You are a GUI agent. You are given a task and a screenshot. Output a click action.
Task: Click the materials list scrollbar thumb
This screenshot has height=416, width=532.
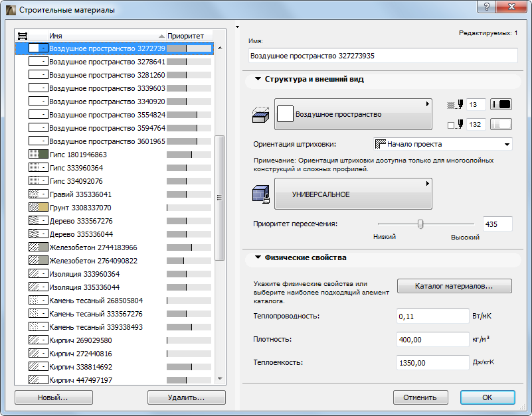tap(220, 198)
